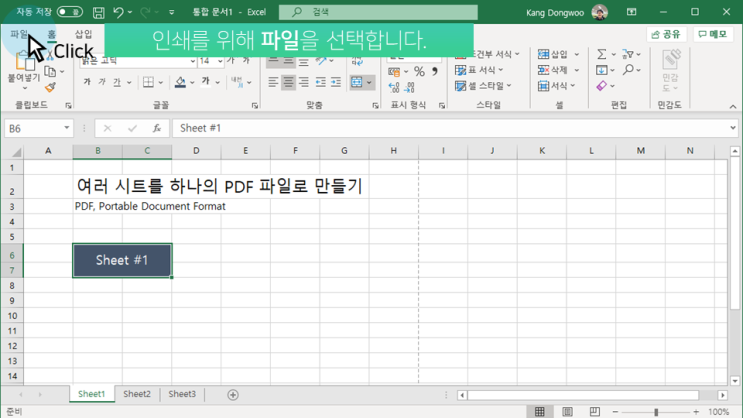Add a new sheet with plus icon
Image resolution: width=743 pixels, height=418 pixels.
233,395
